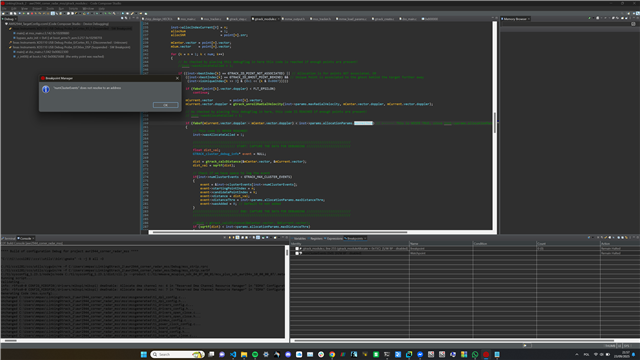Switch to the mss_tracker.h editor tab

coord(321,19)
